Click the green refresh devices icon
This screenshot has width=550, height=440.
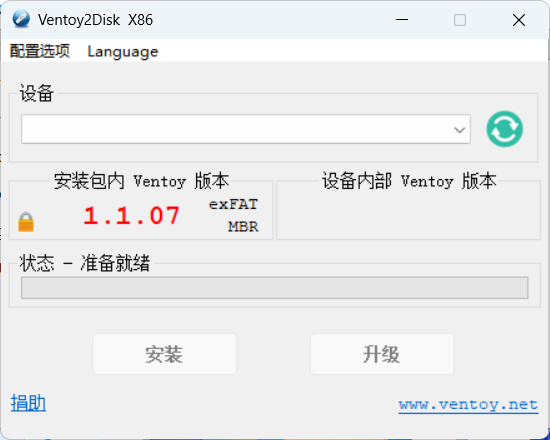tap(504, 129)
